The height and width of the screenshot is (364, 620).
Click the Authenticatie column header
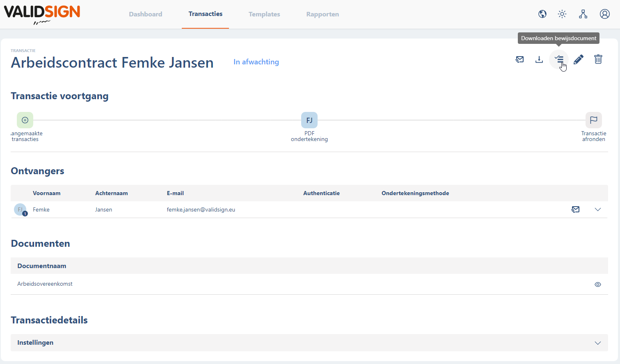pyautogui.click(x=321, y=193)
